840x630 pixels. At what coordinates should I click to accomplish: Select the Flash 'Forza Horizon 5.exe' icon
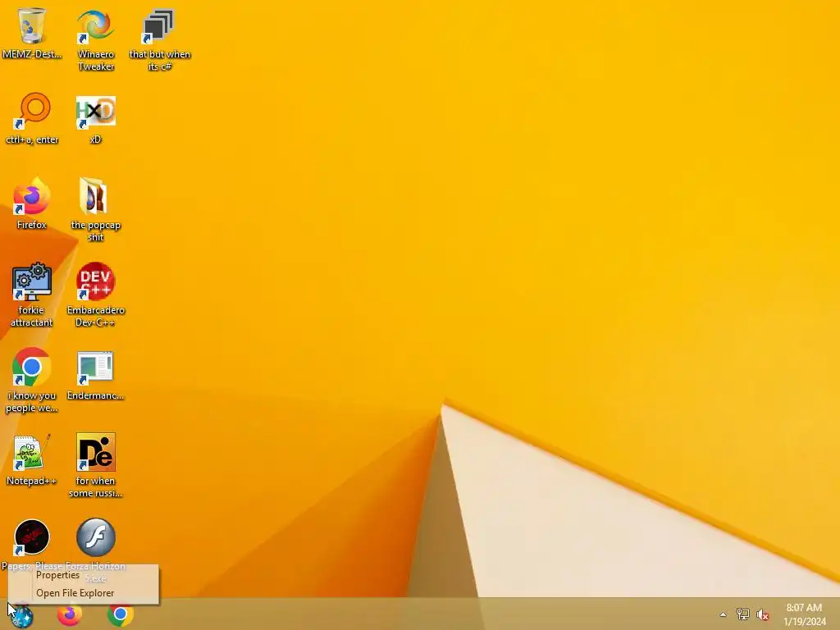pyautogui.click(x=95, y=537)
